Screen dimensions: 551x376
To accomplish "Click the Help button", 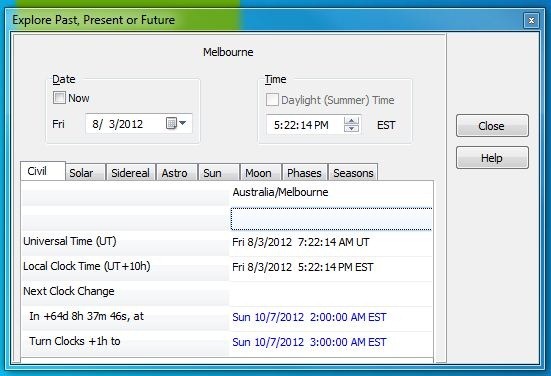I will 492,158.
